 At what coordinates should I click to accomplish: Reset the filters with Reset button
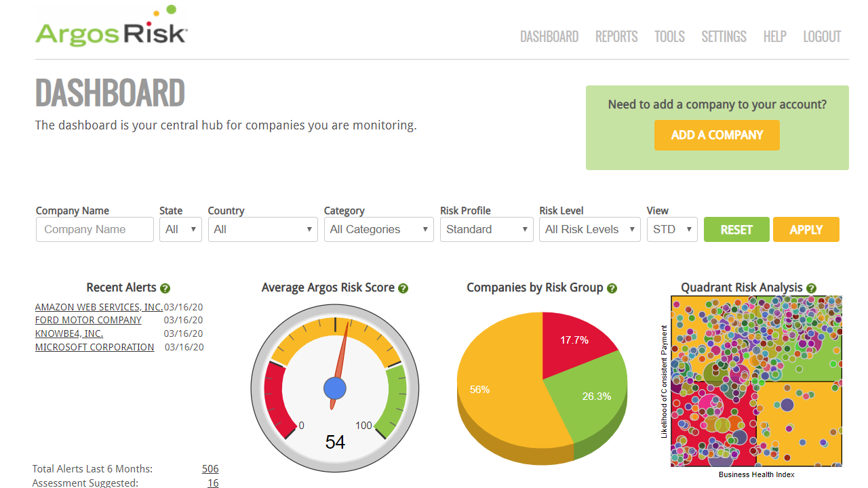[736, 230]
